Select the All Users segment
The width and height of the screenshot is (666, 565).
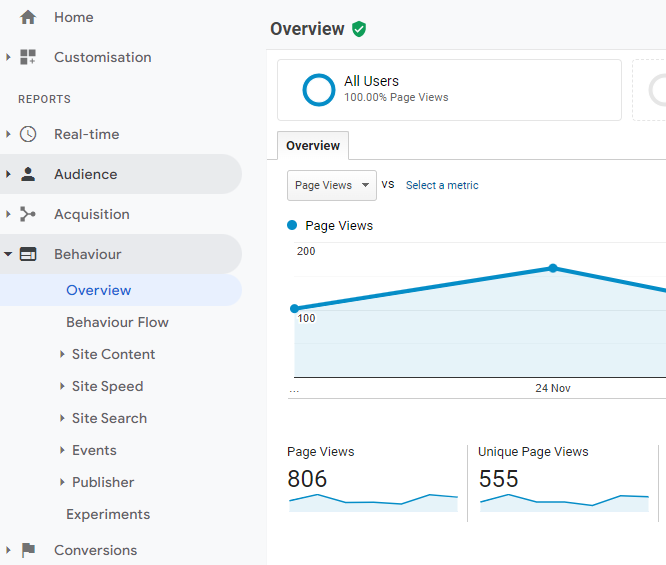point(371,89)
